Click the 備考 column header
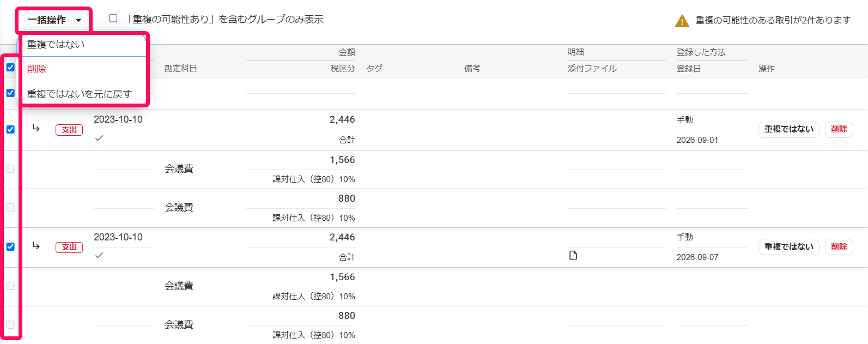 (x=472, y=68)
